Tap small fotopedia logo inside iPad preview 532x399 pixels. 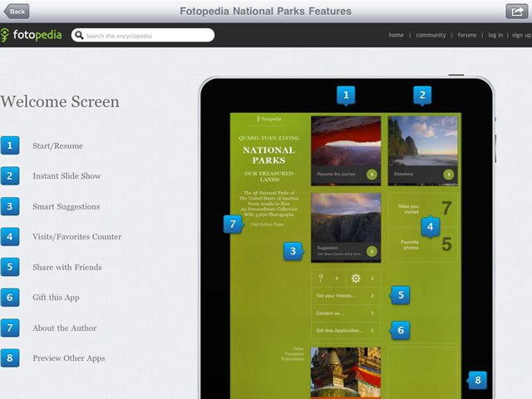268,119
